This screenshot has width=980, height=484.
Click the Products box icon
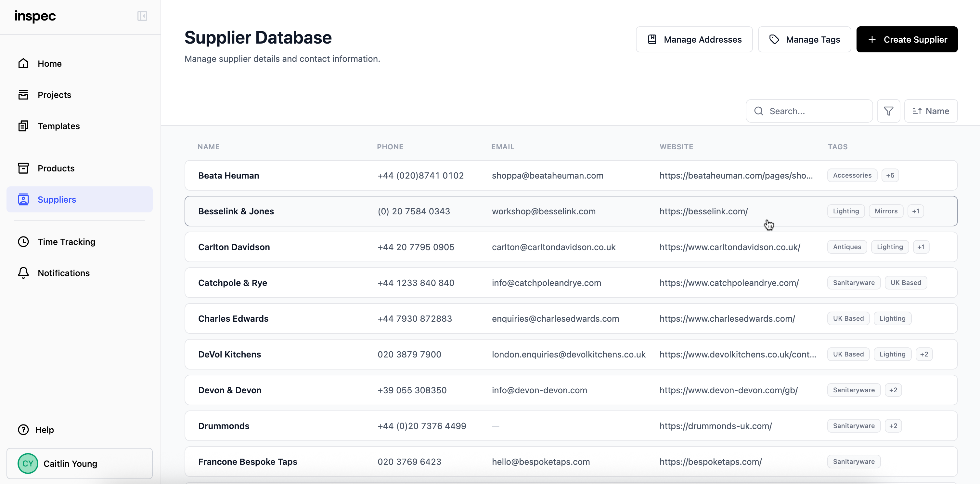pos(24,168)
